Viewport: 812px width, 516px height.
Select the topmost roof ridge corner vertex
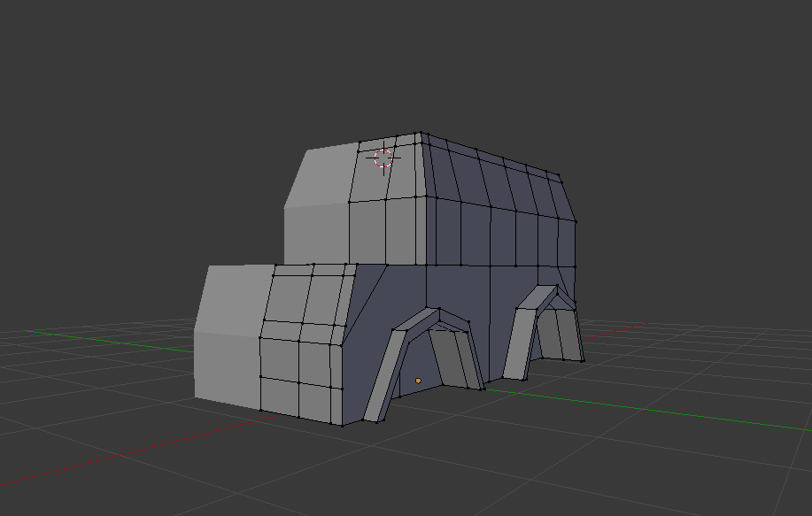pyautogui.click(x=421, y=133)
